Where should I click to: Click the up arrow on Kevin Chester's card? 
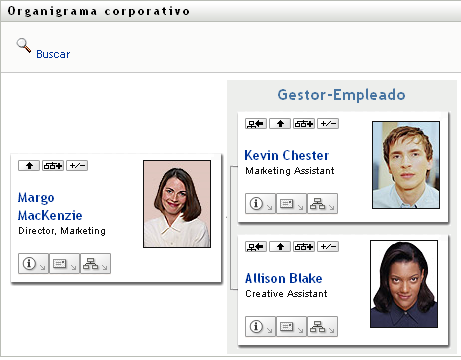tap(280, 124)
